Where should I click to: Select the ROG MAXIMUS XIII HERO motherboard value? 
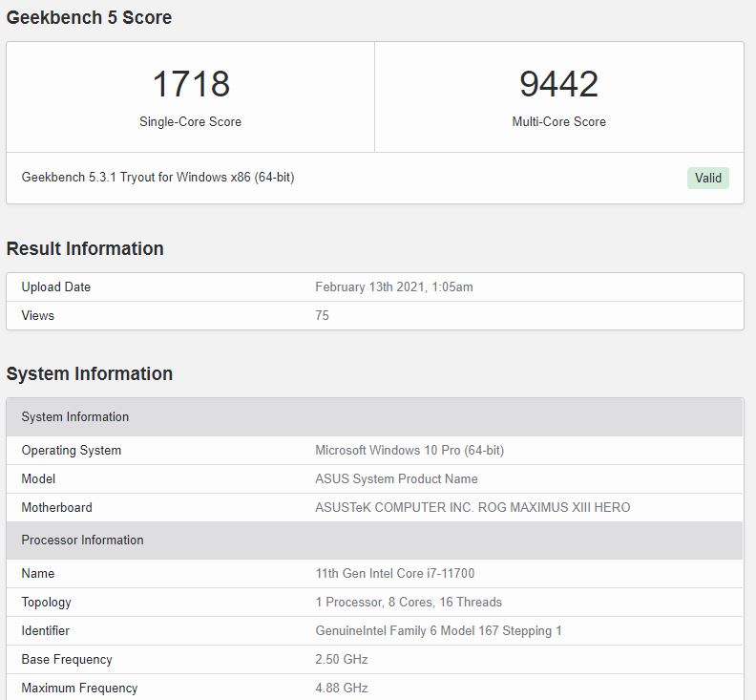(x=472, y=507)
